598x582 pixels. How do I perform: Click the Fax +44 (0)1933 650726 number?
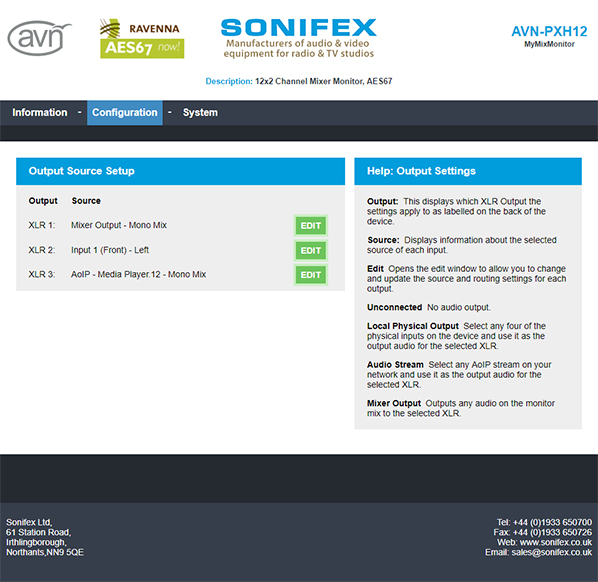(543, 532)
